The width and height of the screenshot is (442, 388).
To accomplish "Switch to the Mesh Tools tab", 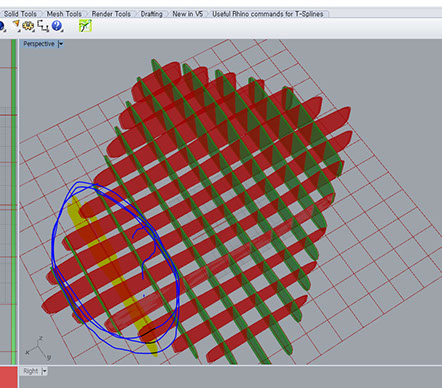I will 64,14.
